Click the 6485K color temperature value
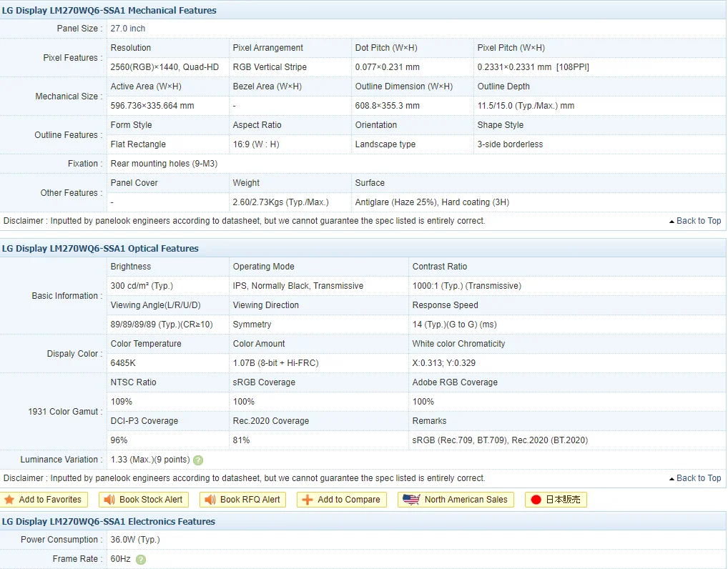 click(123, 362)
